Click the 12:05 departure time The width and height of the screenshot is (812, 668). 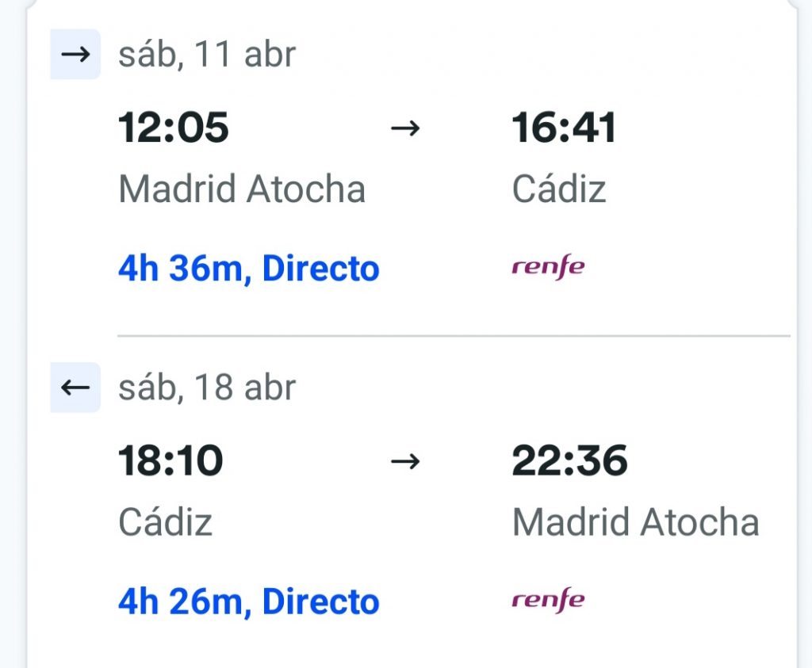[174, 128]
